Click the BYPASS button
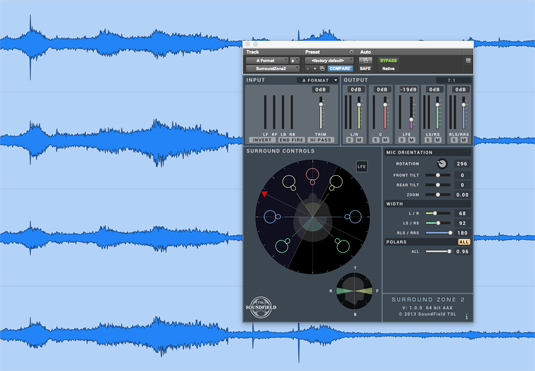The image size is (535, 371). pyautogui.click(x=388, y=60)
